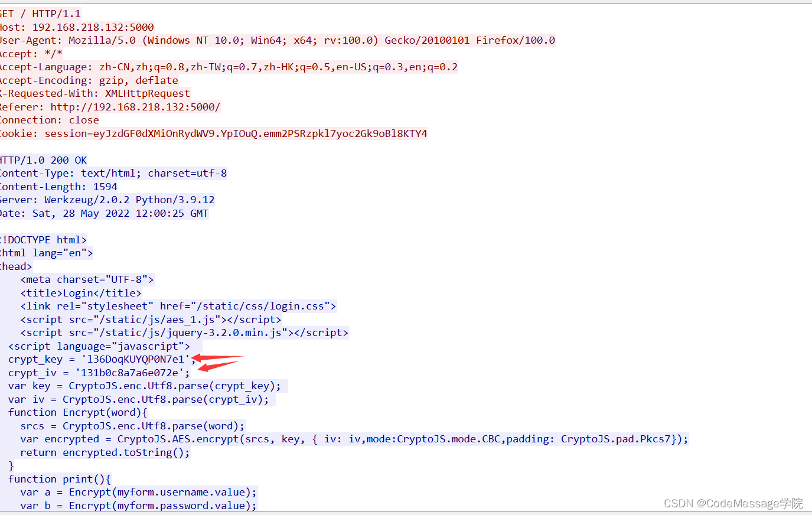812x515 pixels.
Task: Select the crypt_iv value '131b0c8a7a6e072e'
Action: pyautogui.click(x=129, y=373)
